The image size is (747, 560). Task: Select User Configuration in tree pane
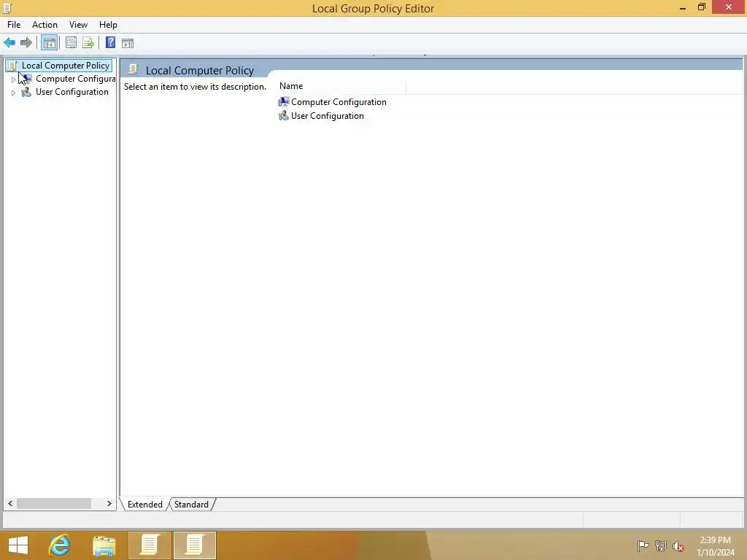72,92
